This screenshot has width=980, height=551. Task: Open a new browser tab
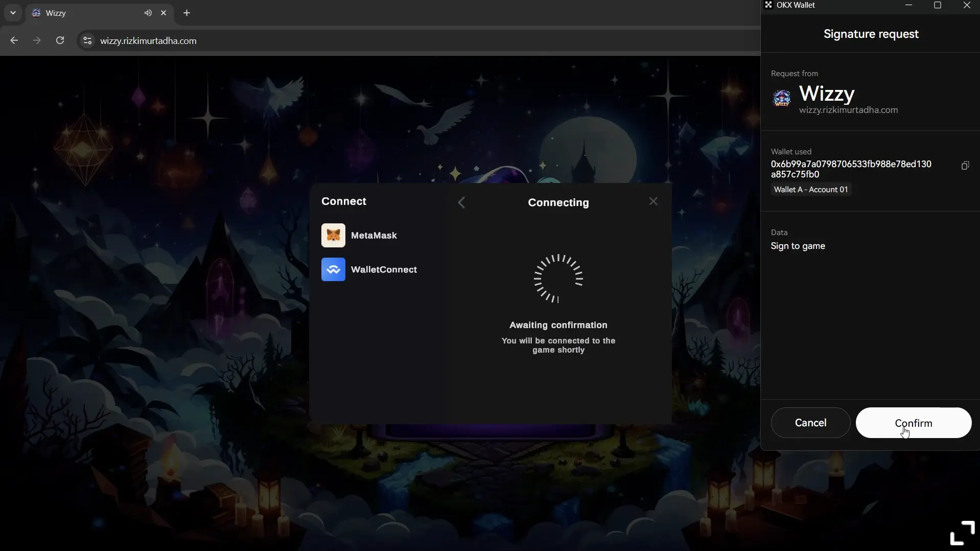(187, 13)
